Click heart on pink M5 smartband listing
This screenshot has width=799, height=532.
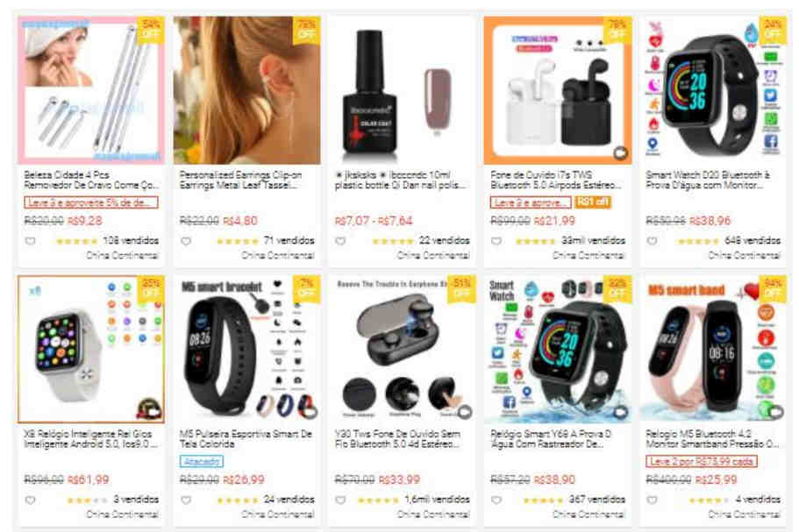(653, 500)
